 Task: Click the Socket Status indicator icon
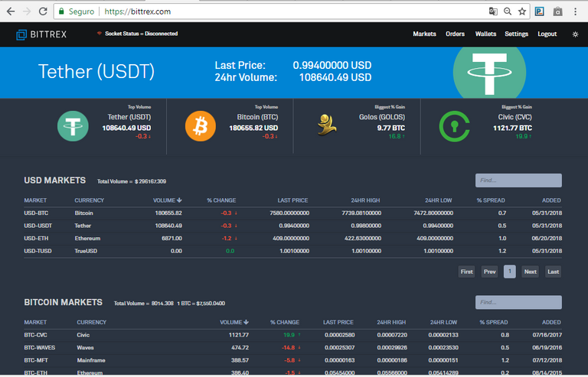coord(100,34)
